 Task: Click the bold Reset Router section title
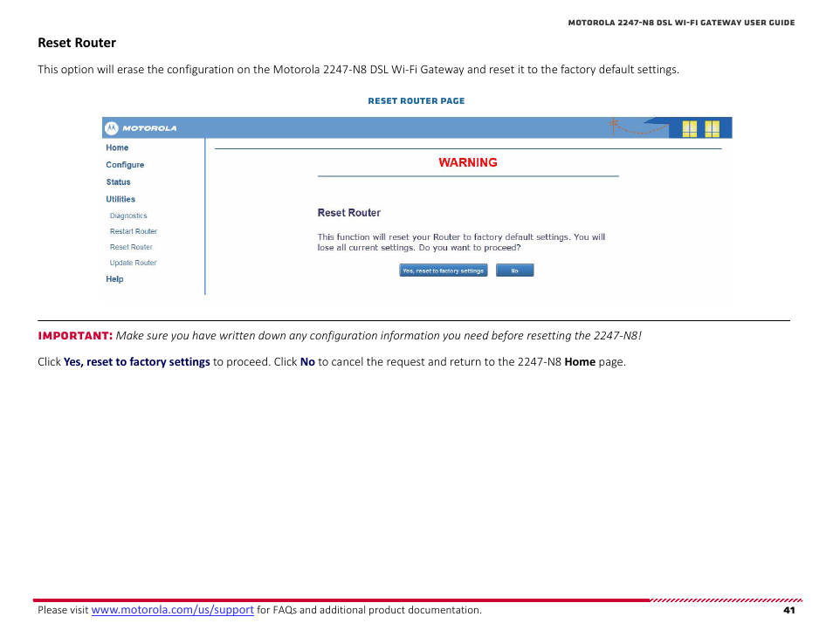click(77, 43)
